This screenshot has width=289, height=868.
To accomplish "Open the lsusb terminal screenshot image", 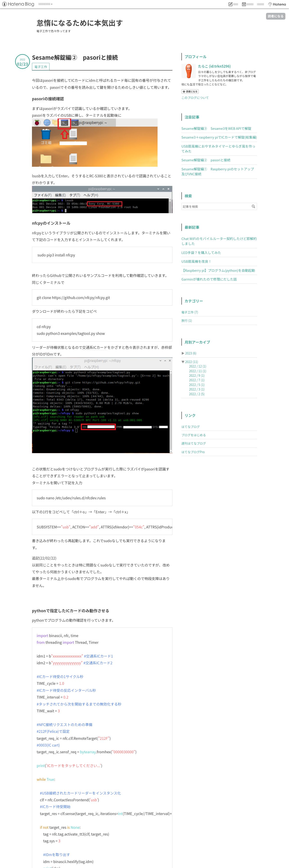I will 102,199.
